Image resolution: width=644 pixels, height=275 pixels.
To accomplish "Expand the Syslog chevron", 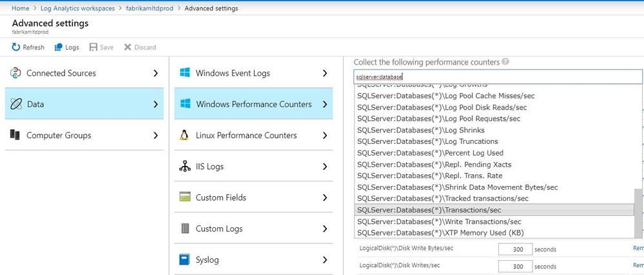I will (325, 260).
